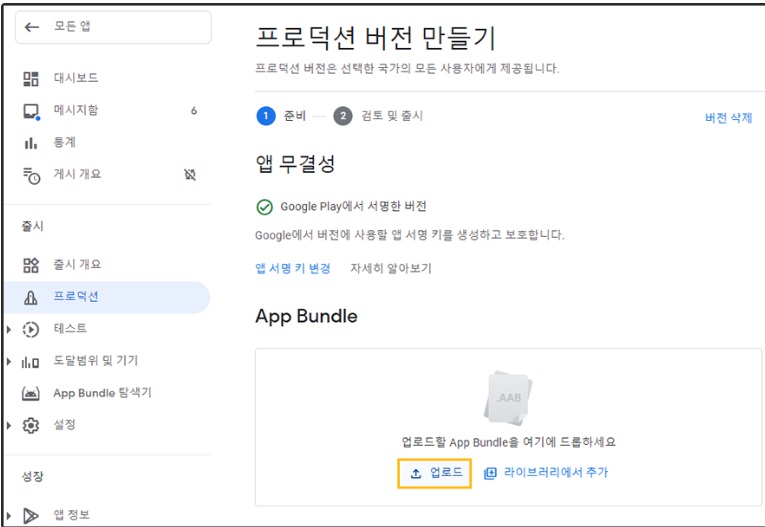The image size is (765, 527).
Task: Click the 성장 section header
Action: 33,477
